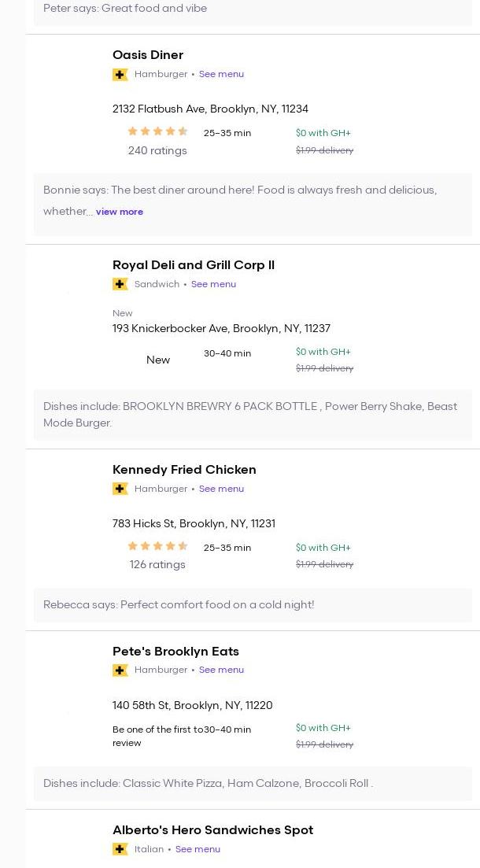Go to Kennedy Fried Chicken restaurant page

[184, 470]
